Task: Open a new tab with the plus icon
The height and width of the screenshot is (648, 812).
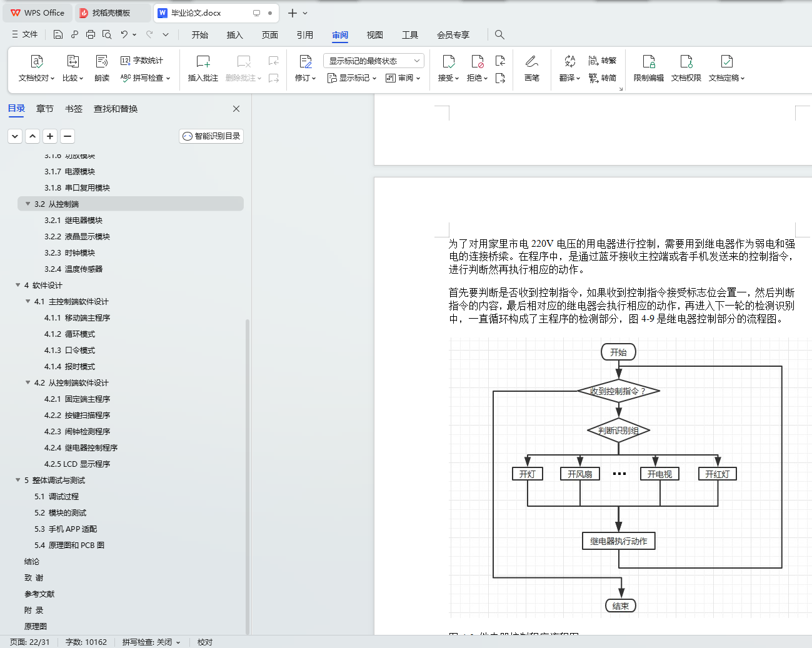Action: 292,13
